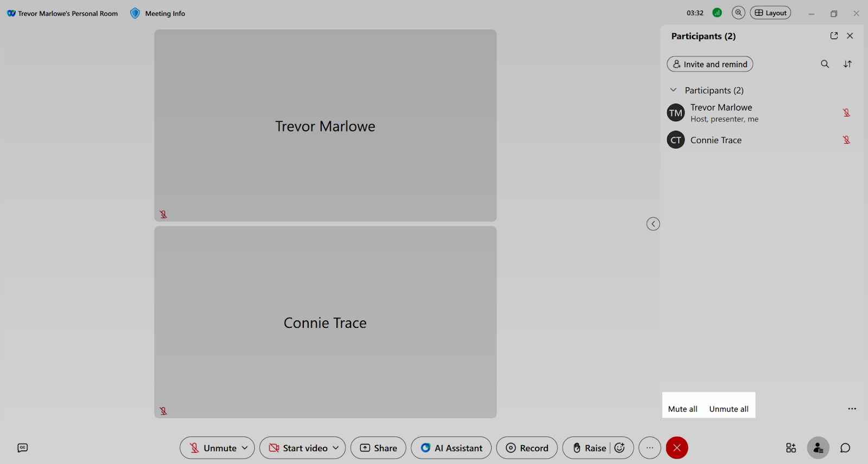Image resolution: width=868 pixels, height=464 pixels.
Task: Minimize the meeting window
Action: pyautogui.click(x=812, y=14)
